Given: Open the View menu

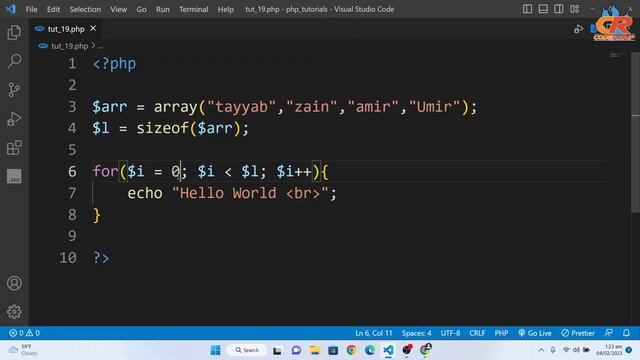Looking at the screenshot, I should pos(118,9).
